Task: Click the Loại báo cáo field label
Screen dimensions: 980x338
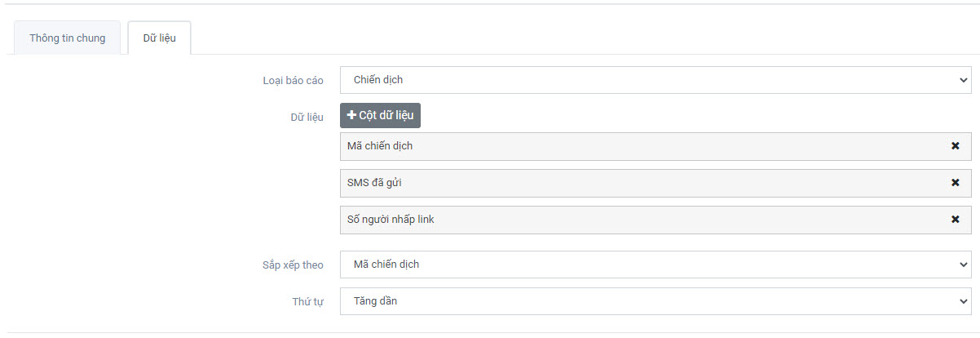Action: coord(293,81)
